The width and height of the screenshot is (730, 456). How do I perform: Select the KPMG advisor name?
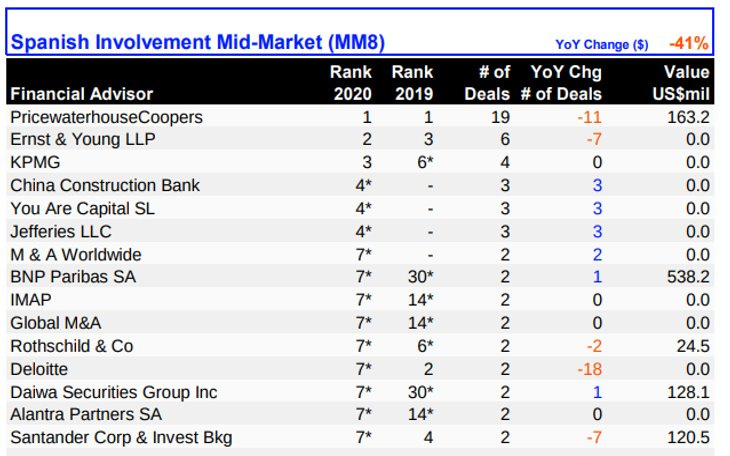point(35,163)
